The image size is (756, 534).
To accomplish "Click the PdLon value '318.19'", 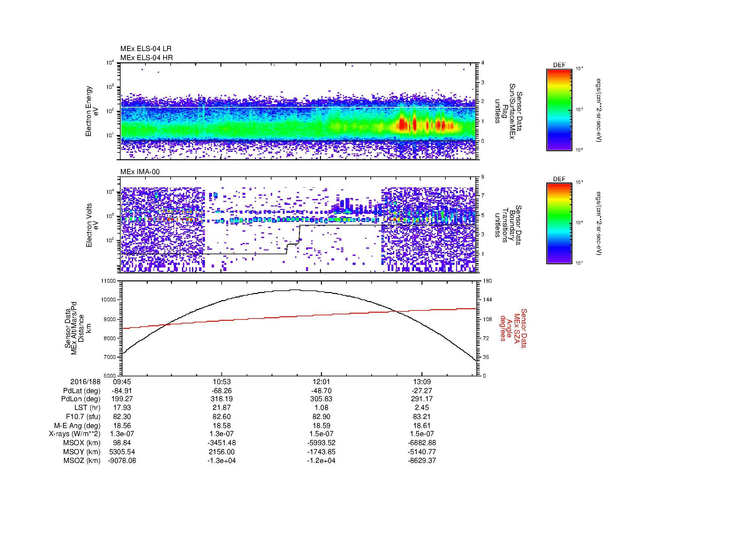I will pyautogui.click(x=222, y=399).
